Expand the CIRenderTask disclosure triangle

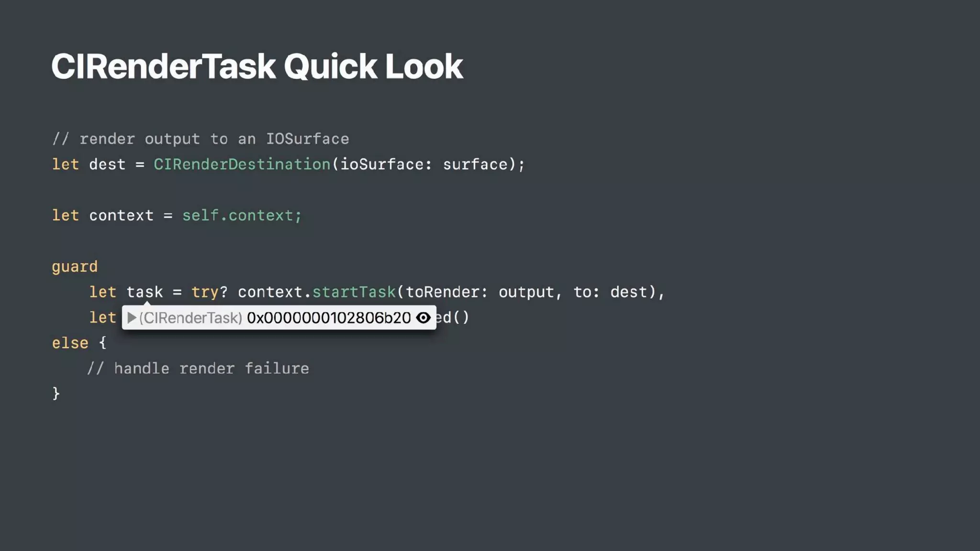tap(132, 318)
